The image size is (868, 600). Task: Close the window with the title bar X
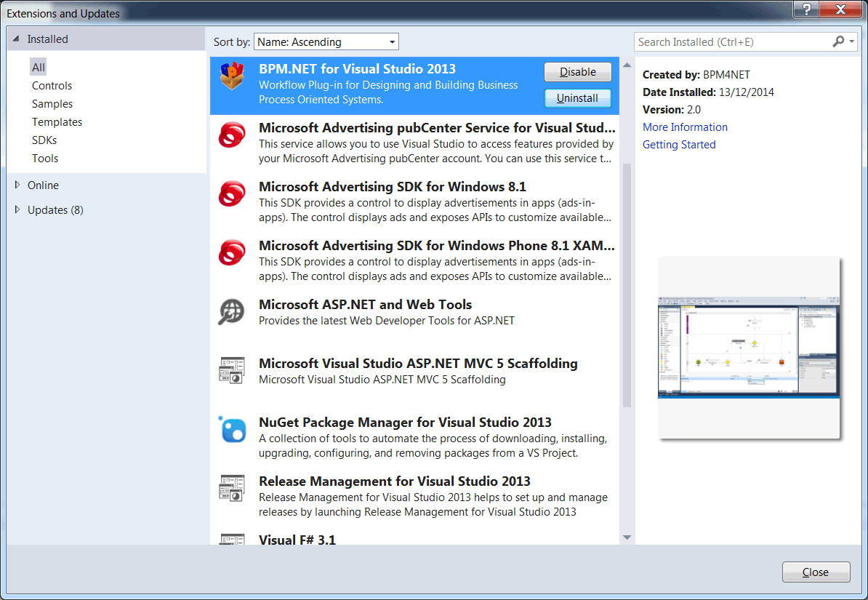tap(840, 9)
